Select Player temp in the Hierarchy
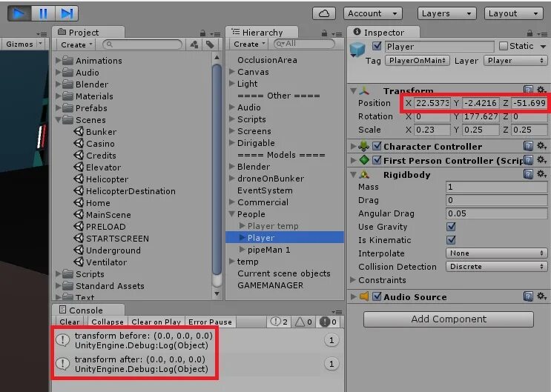Image resolution: width=551 pixels, height=392 pixels. coord(273,226)
